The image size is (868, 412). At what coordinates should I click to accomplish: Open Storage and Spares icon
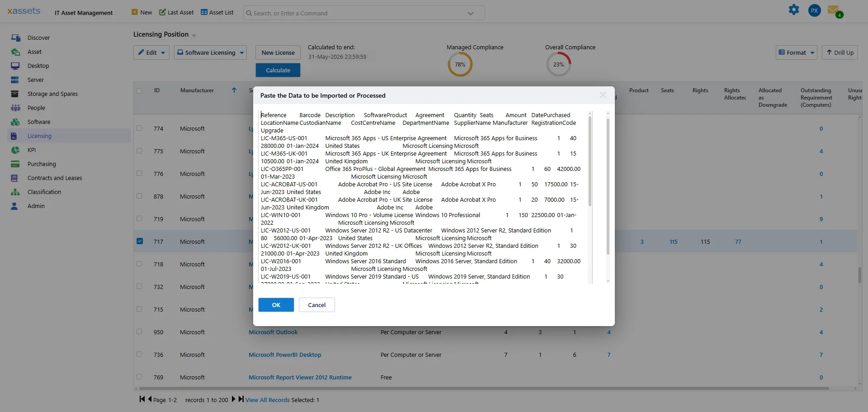coord(15,94)
